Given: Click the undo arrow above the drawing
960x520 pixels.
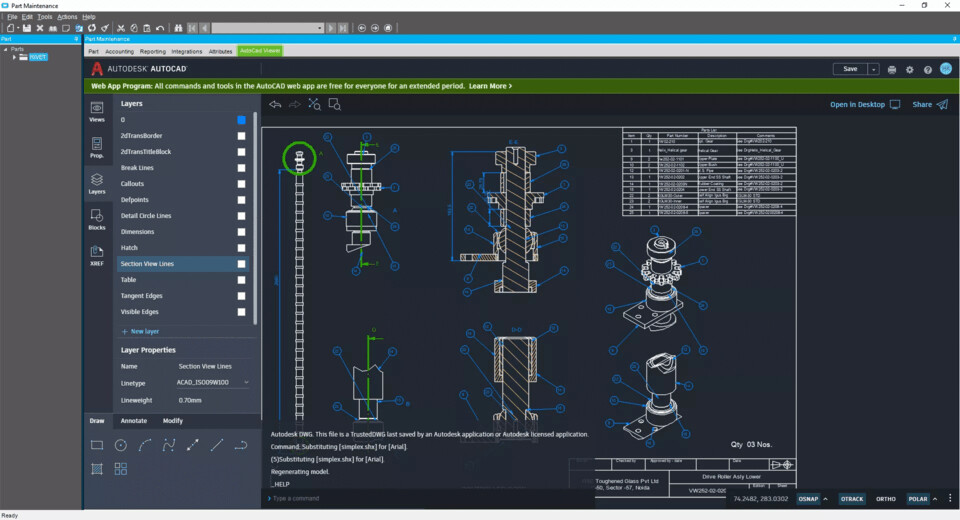Looking at the screenshot, I should (275, 105).
